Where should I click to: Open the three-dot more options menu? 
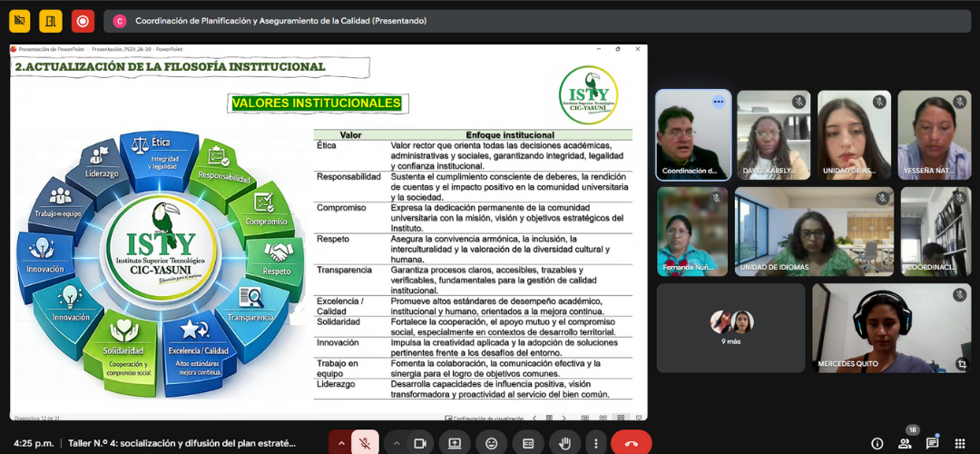click(595, 443)
